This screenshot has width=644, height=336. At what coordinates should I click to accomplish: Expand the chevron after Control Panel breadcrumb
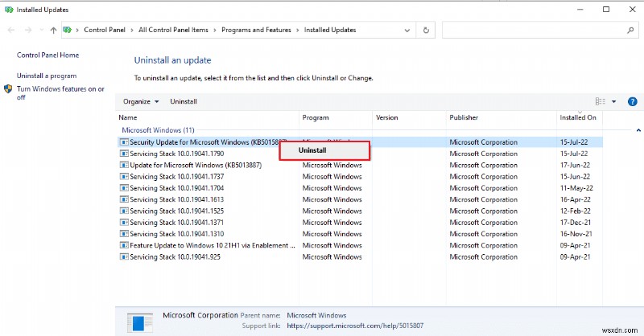[132, 30]
